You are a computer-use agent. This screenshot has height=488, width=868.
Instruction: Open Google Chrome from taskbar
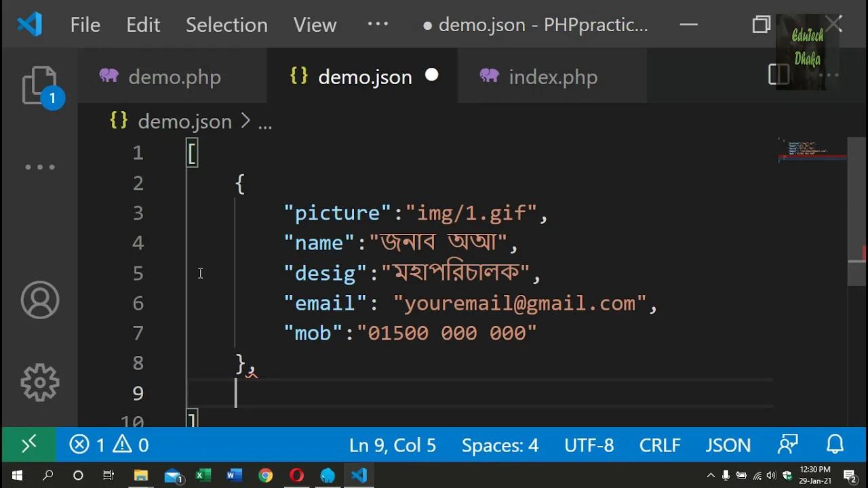265,475
